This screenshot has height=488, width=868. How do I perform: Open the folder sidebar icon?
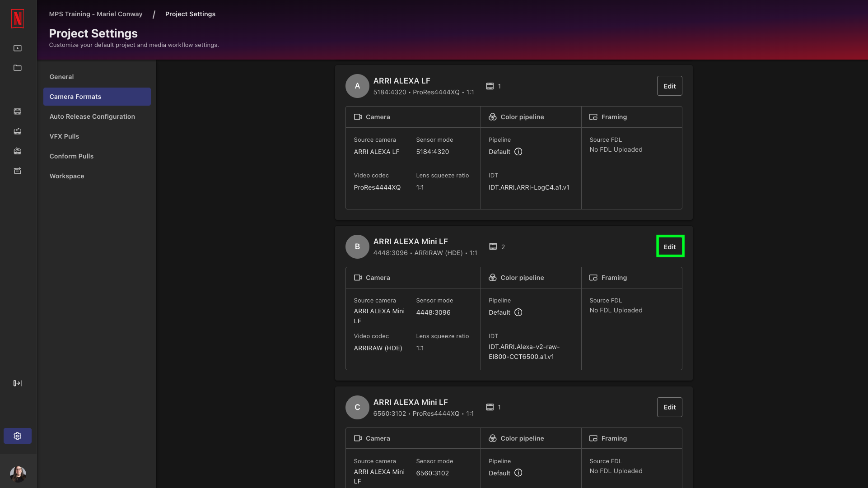click(18, 68)
